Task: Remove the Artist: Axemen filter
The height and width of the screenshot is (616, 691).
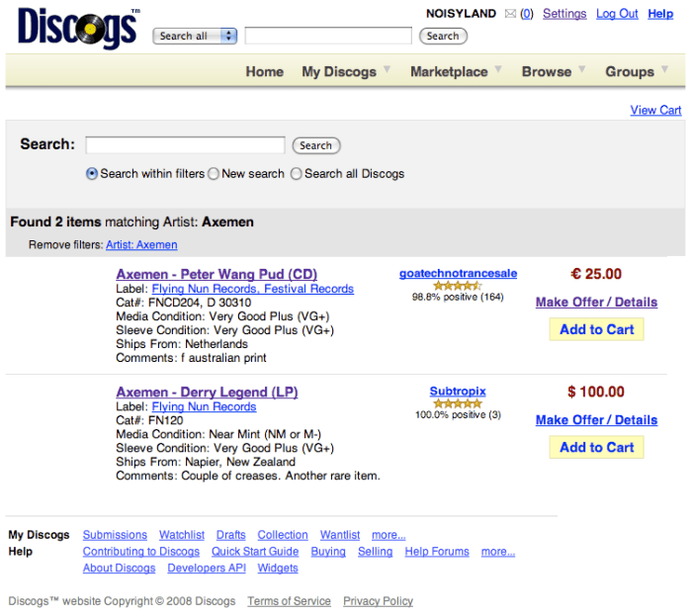Action: click(x=141, y=244)
